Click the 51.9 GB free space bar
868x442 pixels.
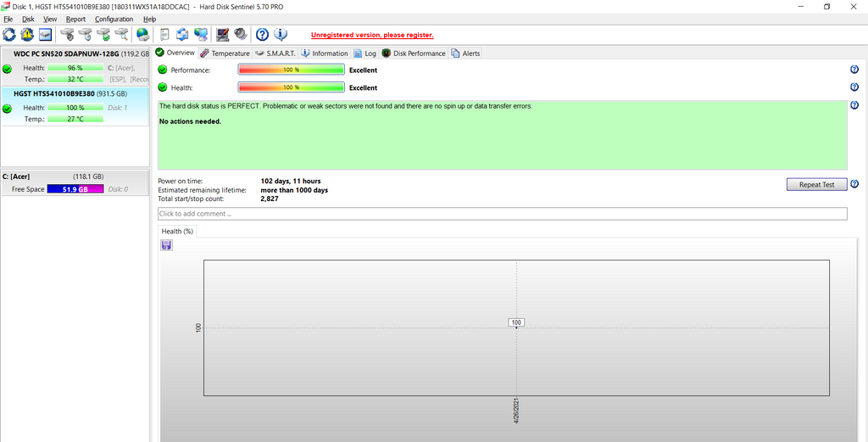(75, 189)
